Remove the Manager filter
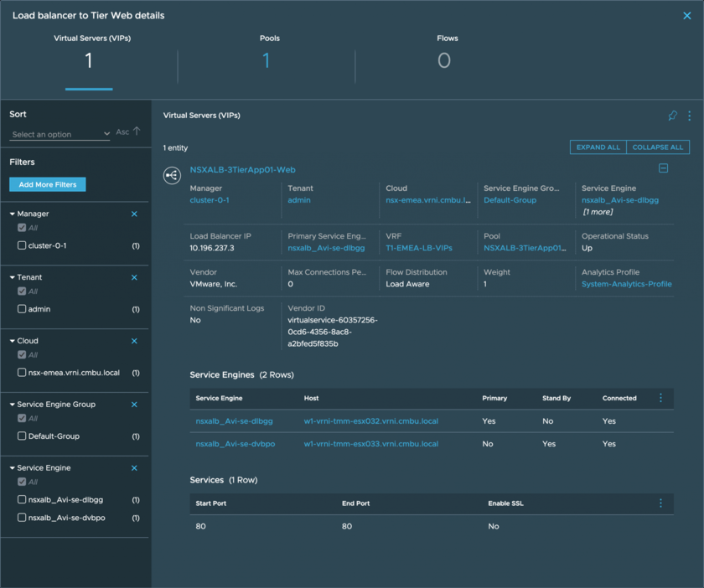704x588 pixels. point(134,214)
